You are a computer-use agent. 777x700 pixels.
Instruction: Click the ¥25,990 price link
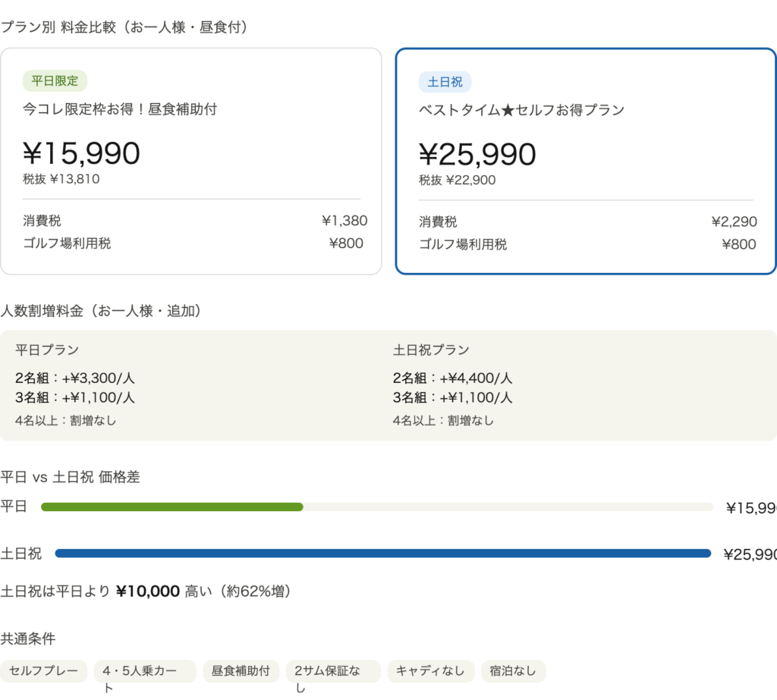point(478,154)
